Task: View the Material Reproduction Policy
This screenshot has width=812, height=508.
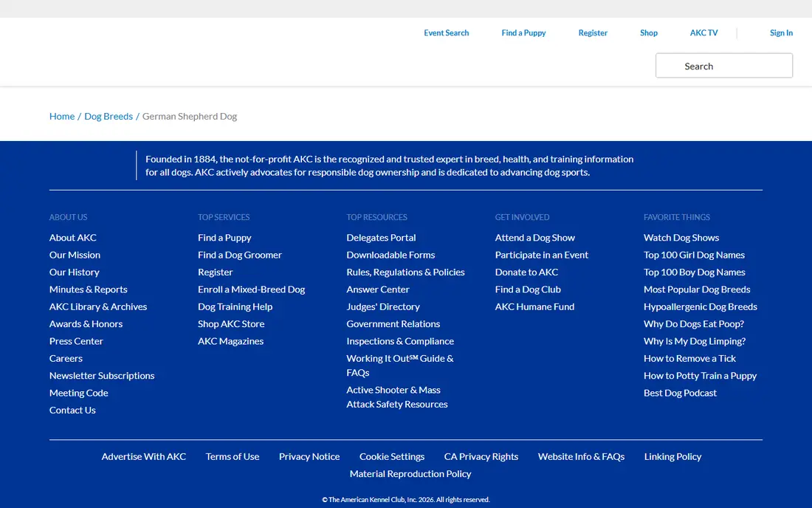Action: pyautogui.click(x=410, y=474)
